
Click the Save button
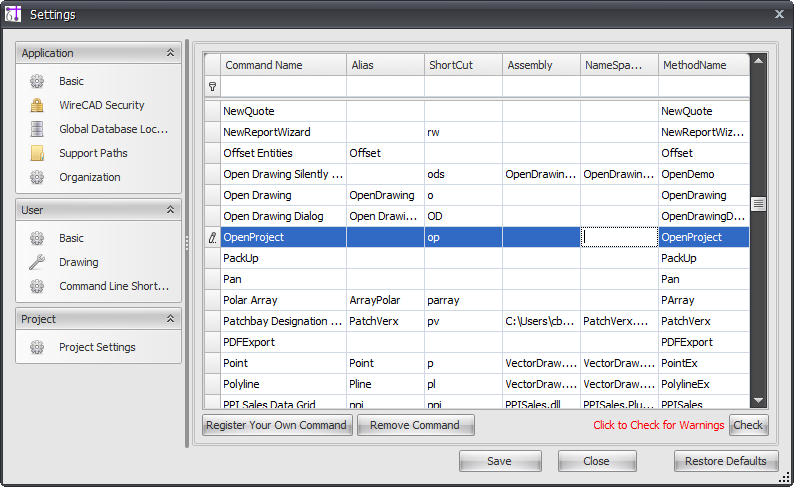click(x=500, y=461)
